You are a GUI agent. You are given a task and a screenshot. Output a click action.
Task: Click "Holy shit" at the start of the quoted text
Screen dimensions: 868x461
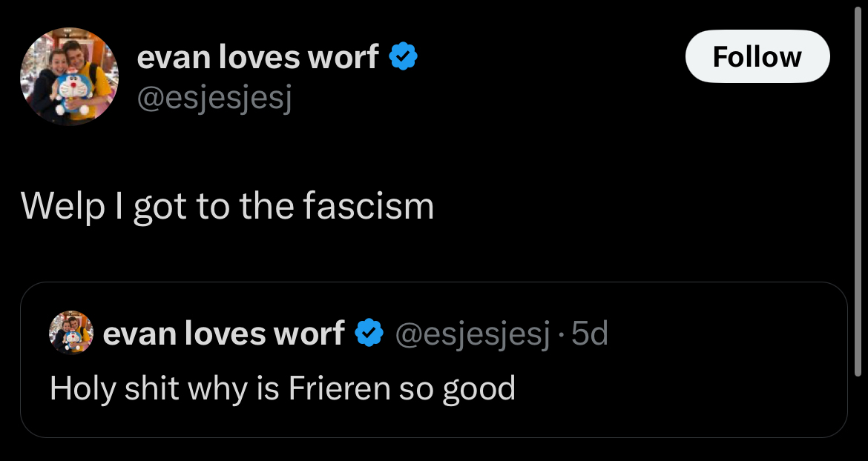pos(98,388)
